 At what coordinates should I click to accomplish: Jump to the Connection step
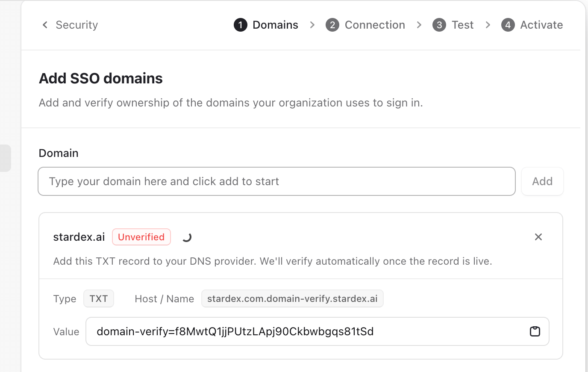365,25
